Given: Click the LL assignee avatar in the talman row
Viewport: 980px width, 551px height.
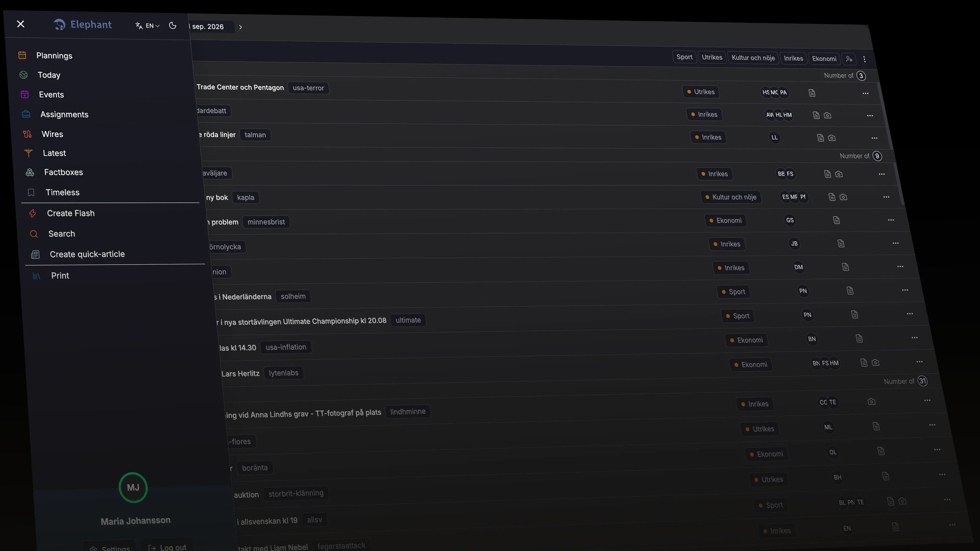Looking at the screenshot, I should [775, 138].
